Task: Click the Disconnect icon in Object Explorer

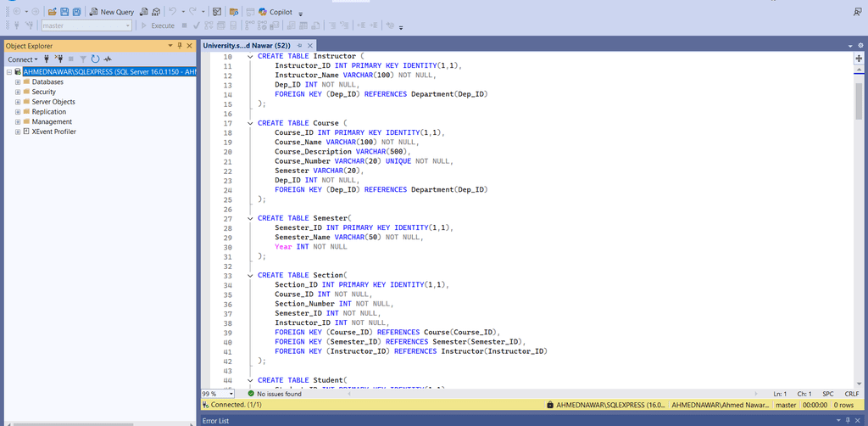Action: point(58,59)
